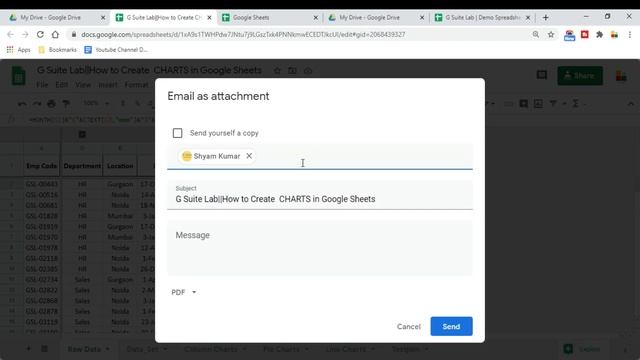Select the Emp Code header cell
This screenshot has width=640, height=360.
click(x=41, y=166)
